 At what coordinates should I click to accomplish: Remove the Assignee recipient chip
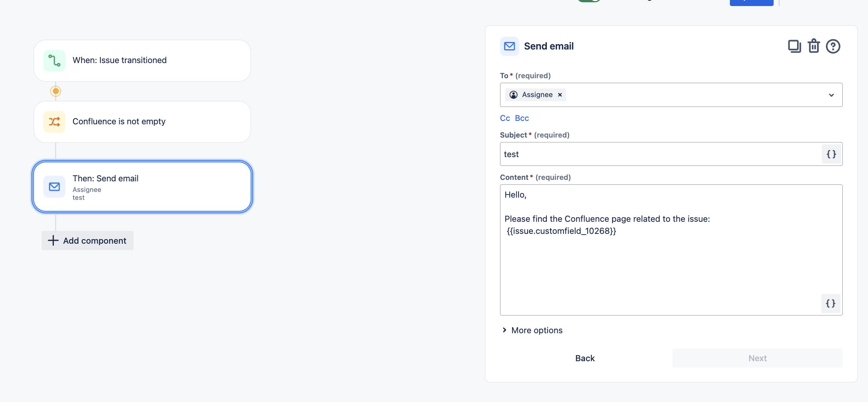coord(560,94)
